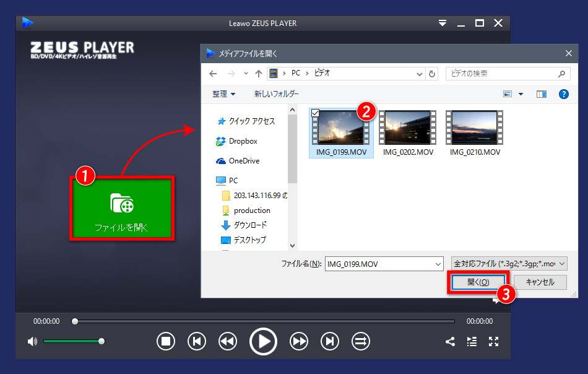Screen dimensions: 588x374
Task: Mute audio with the speaker icon
Action: pyautogui.click(x=31, y=341)
